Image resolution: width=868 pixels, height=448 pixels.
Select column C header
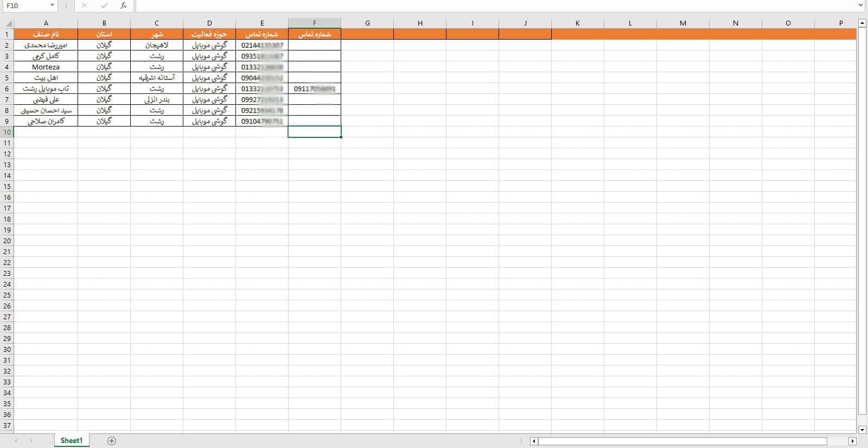pyautogui.click(x=157, y=23)
